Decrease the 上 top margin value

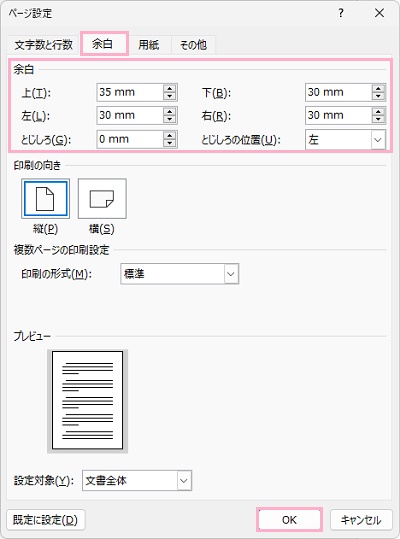169,96
